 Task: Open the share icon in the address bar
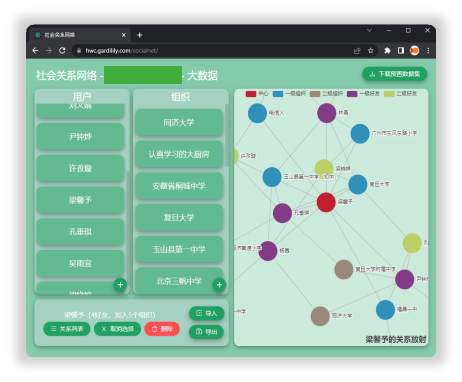(x=357, y=51)
